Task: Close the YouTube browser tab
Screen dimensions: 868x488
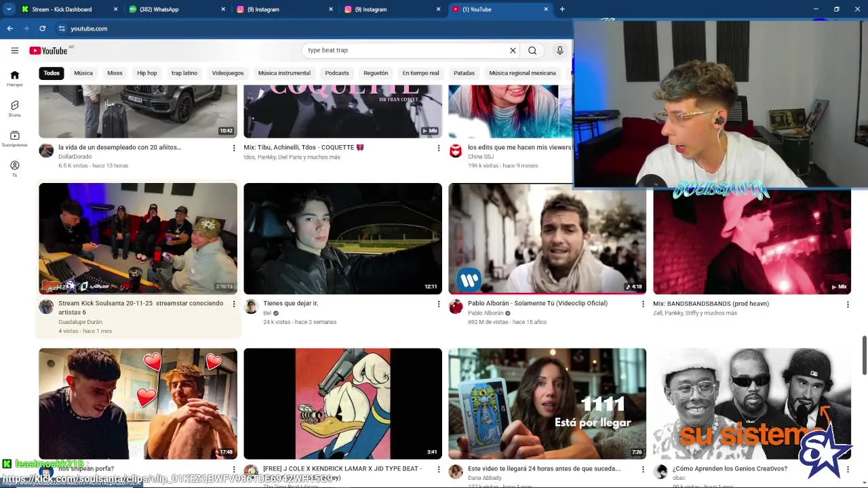Action: pyautogui.click(x=546, y=9)
